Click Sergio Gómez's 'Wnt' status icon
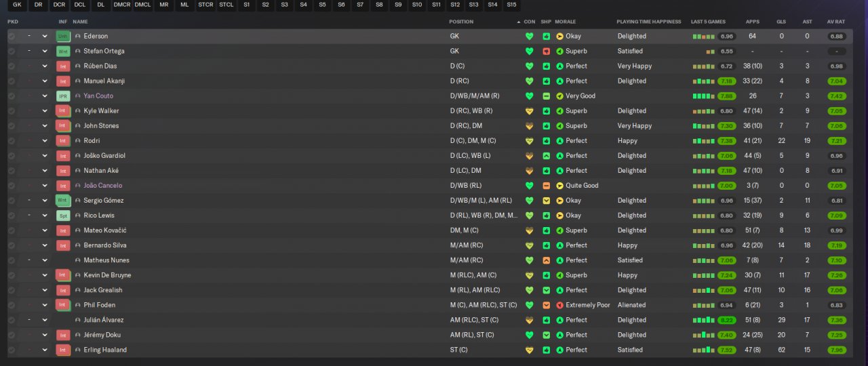This screenshot has width=868, height=366. 63,201
